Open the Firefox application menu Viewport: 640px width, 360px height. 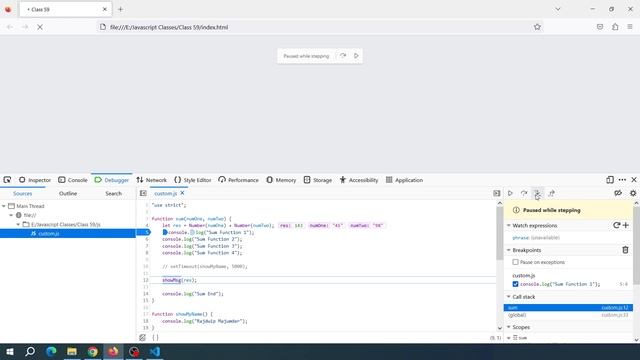(630, 27)
